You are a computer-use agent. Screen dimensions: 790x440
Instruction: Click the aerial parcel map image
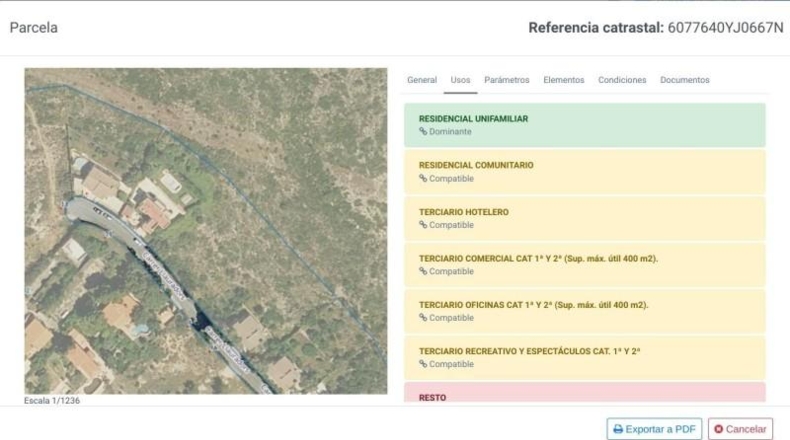click(x=206, y=231)
